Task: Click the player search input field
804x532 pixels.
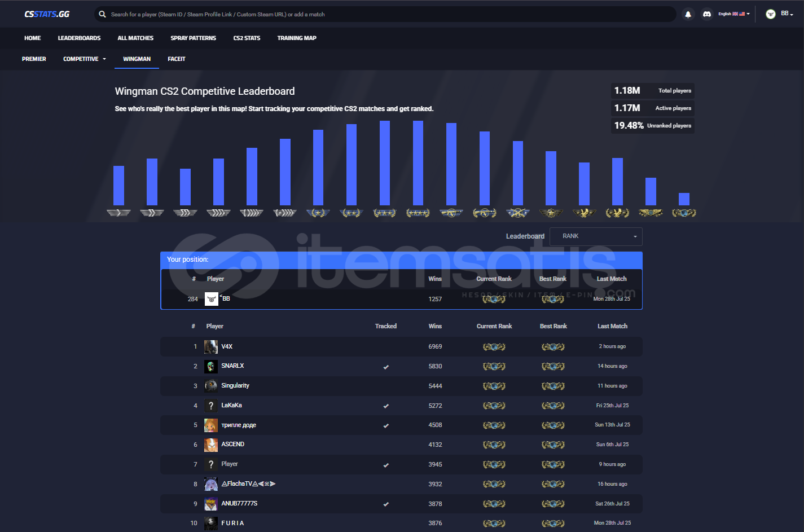Action: tap(385, 14)
